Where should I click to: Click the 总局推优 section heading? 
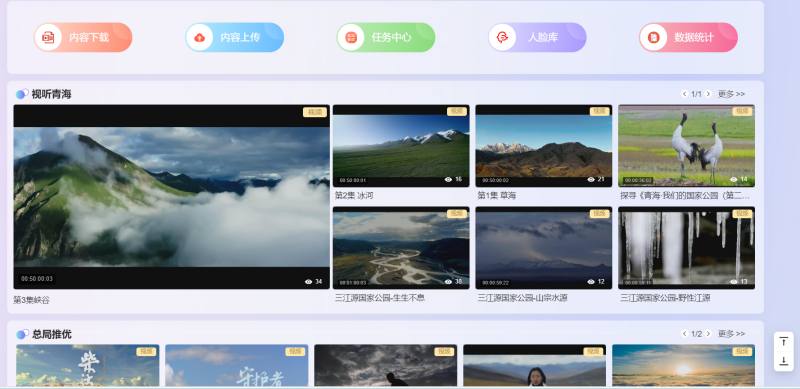pyautogui.click(x=52, y=334)
